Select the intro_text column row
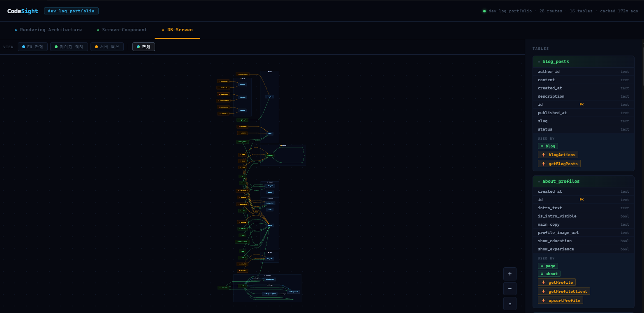Screen dimensions: 644x313 point(584,208)
